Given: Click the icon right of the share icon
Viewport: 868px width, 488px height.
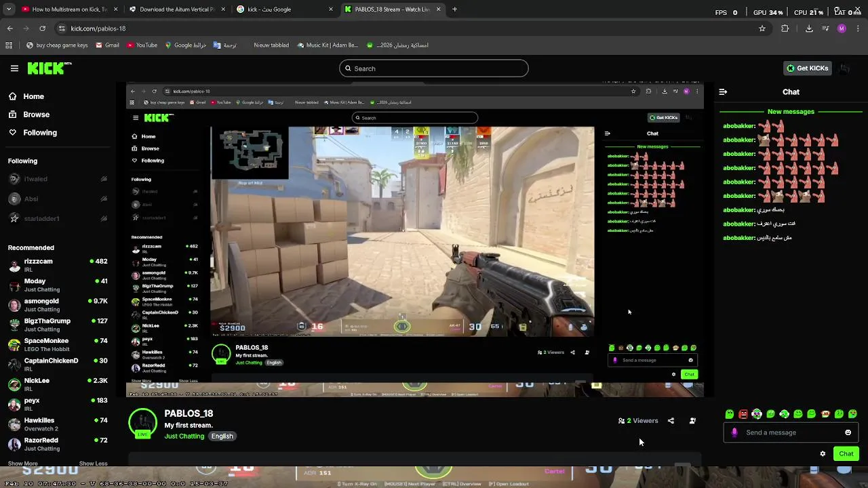Looking at the screenshot, I should coord(692,421).
